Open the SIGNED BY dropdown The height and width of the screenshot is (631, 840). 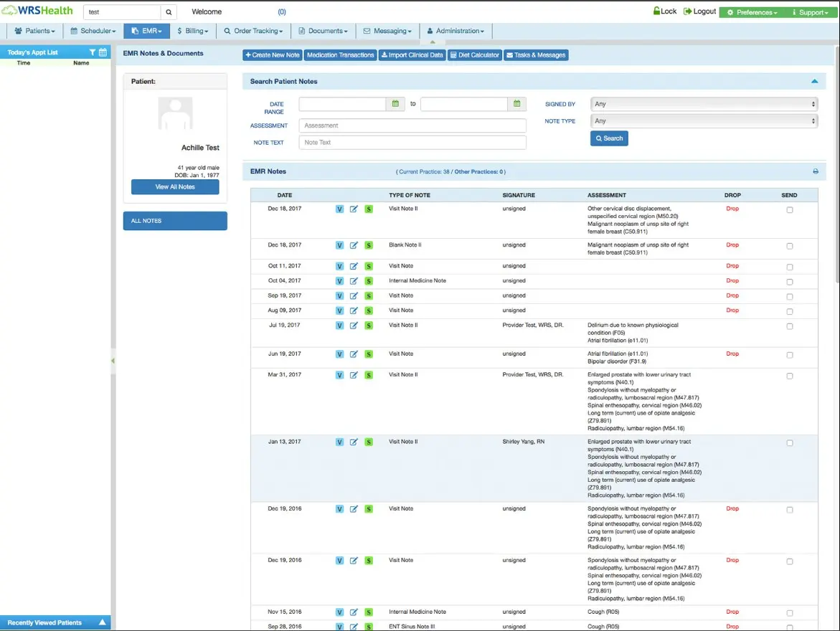click(x=703, y=103)
